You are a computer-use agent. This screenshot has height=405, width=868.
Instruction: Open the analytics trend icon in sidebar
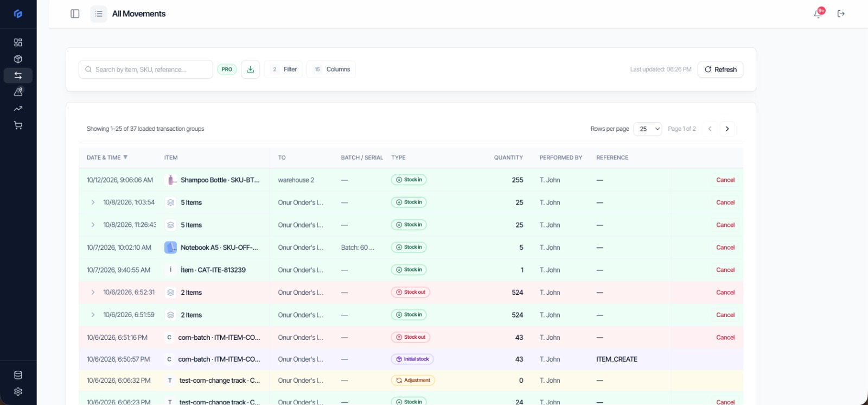[18, 109]
